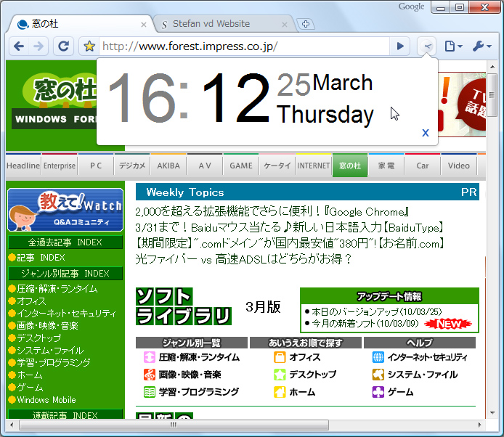This screenshot has width=504, height=437.
Task: Click the Go arrow beside the address bar
Action: pyautogui.click(x=400, y=46)
